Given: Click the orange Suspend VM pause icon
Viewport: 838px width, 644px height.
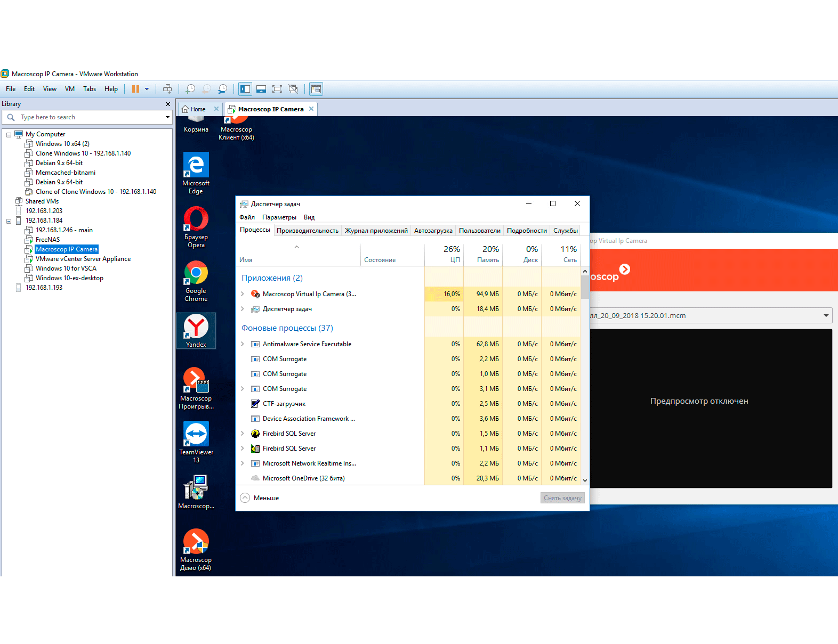Looking at the screenshot, I should tap(135, 89).
